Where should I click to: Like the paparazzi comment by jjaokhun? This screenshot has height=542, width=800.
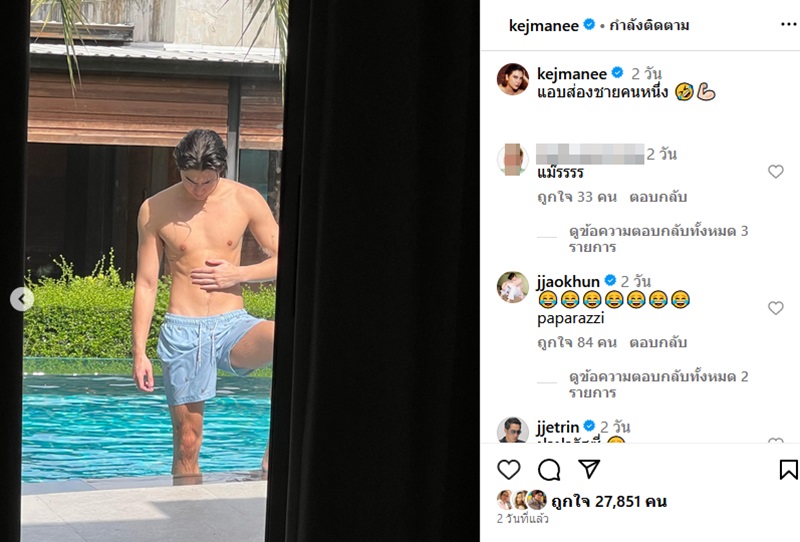pyautogui.click(x=776, y=308)
